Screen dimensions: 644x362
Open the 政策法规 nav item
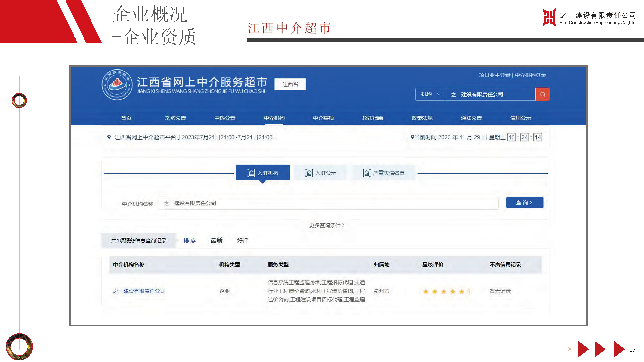[422, 118]
